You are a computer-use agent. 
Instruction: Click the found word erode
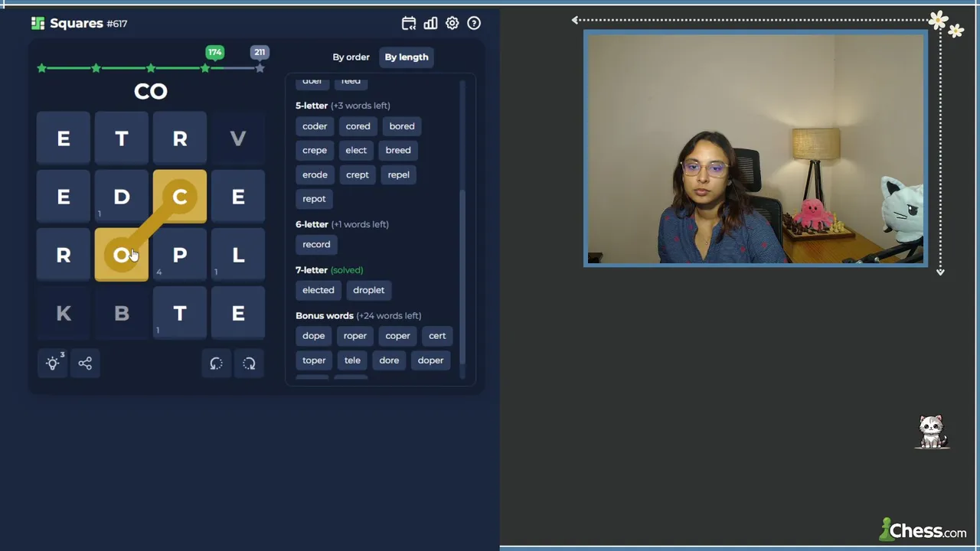pos(315,174)
